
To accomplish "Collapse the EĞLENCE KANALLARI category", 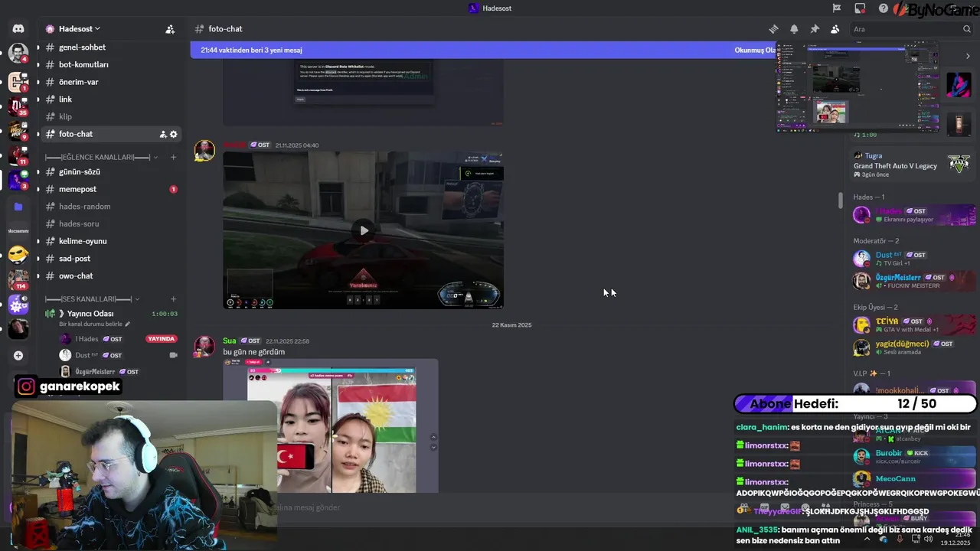I will click(102, 157).
